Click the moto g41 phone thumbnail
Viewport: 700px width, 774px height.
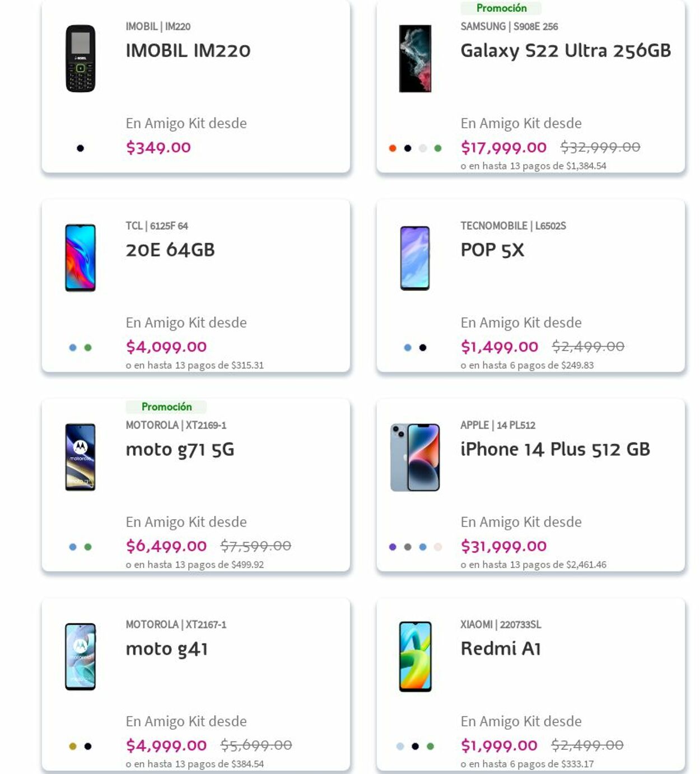(x=81, y=656)
